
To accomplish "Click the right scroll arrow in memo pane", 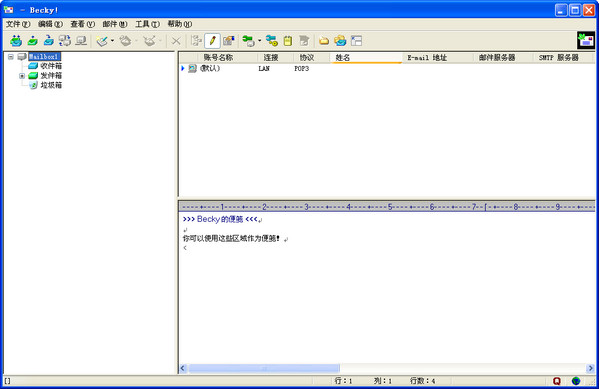I will pyautogui.click(x=590, y=368).
